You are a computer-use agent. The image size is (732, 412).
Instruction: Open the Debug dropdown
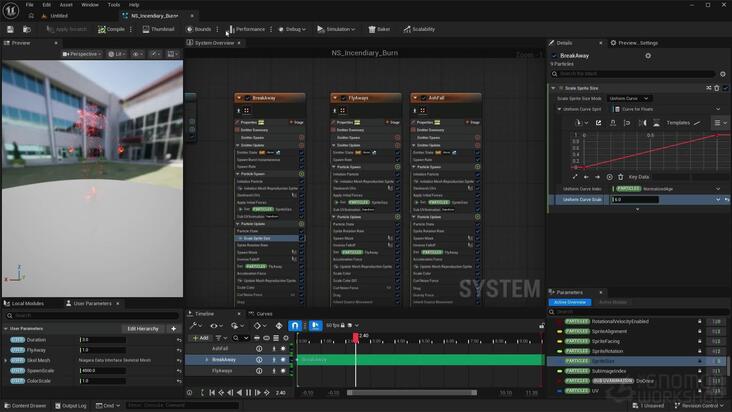pos(292,29)
